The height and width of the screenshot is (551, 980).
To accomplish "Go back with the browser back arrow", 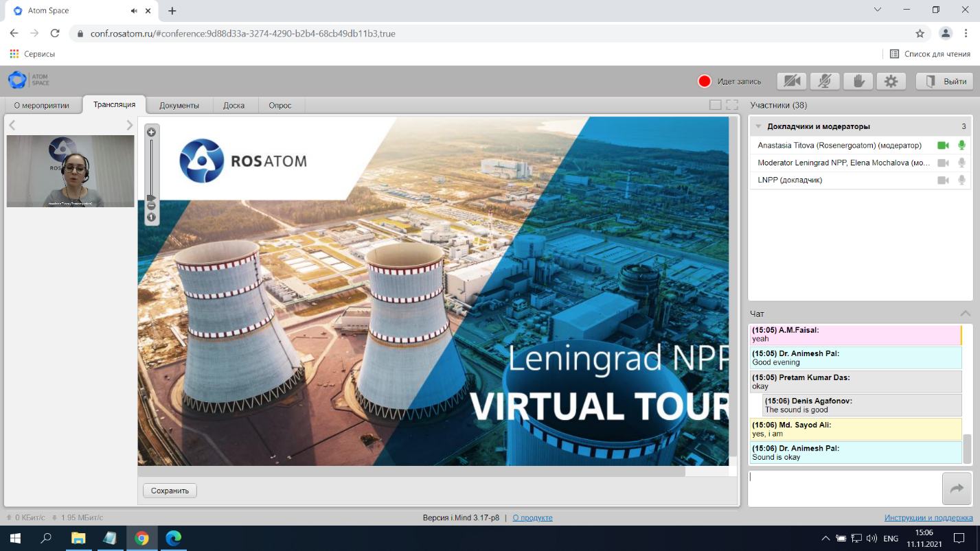I will 14,33.
